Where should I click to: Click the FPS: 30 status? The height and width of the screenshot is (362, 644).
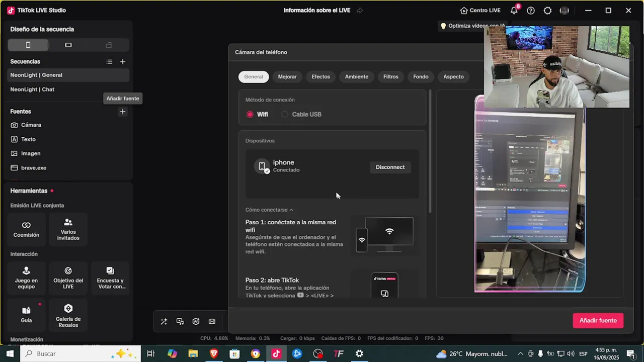pos(434,338)
